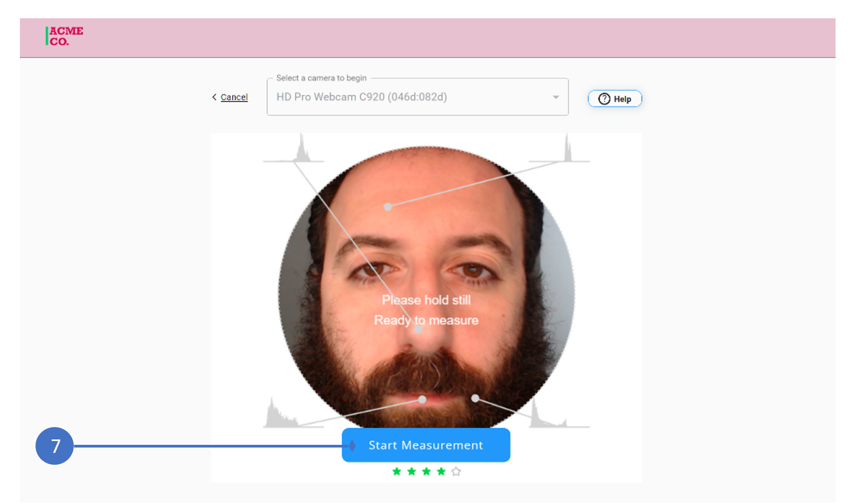
Task: Click the empty fifth star
Action: pos(456,472)
